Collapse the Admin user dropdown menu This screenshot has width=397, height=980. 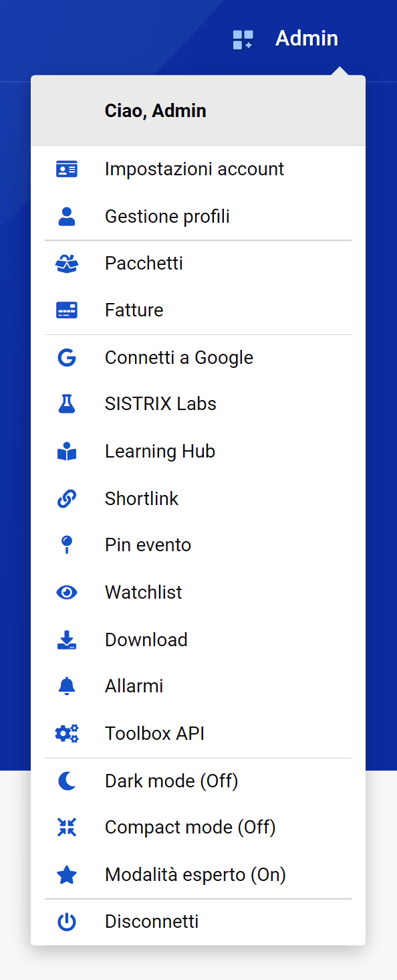307,39
